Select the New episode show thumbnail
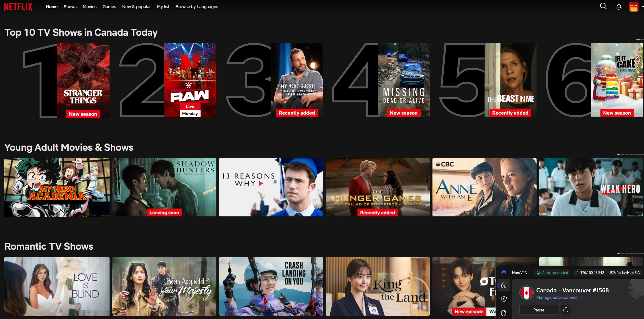Screen dimensions: 644x319 [x=465, y=286]
